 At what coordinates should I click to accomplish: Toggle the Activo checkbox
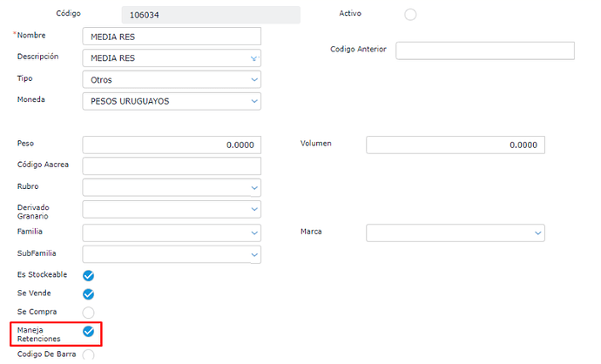(410, 14)
